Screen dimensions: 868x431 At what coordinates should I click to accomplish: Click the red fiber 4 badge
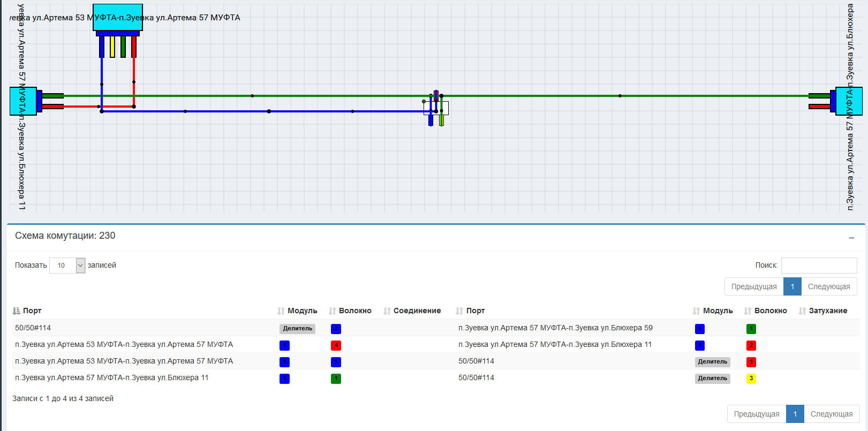click(336, 345)
